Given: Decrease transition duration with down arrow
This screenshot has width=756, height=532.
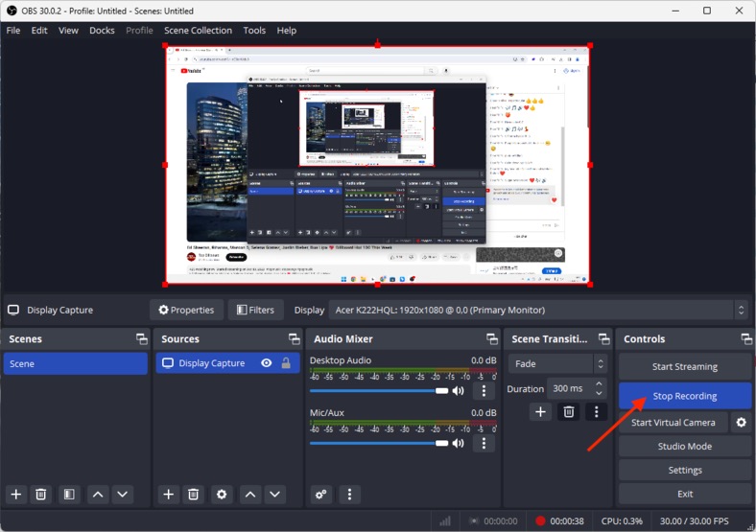Looking at the screenshot, I should pyautogui.click(x=599, y=393).
